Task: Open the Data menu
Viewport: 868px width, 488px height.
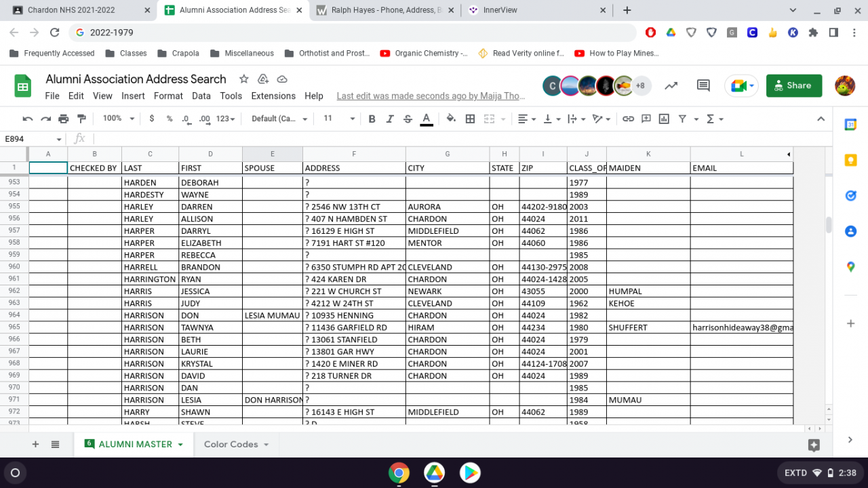Action: [201, 96]
